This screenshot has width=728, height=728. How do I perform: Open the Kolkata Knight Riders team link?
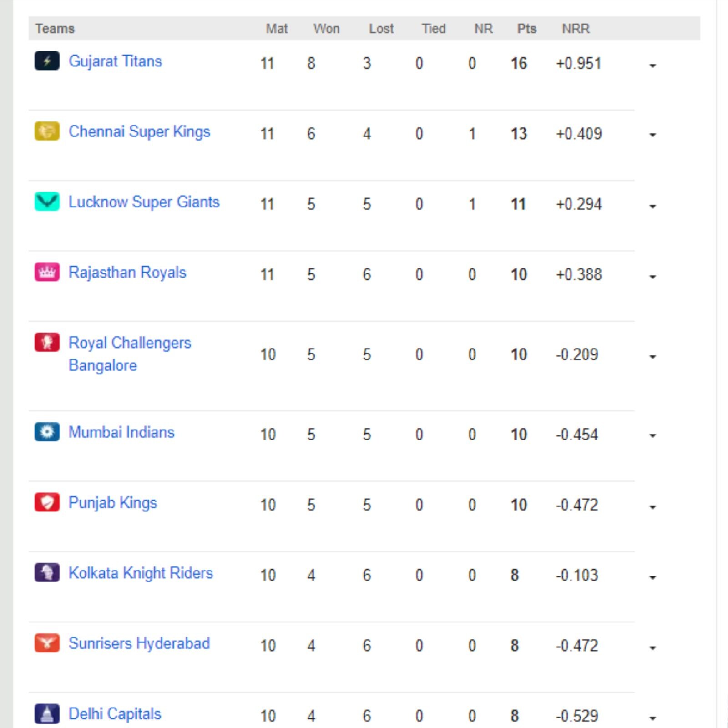[x=141, y=573]
